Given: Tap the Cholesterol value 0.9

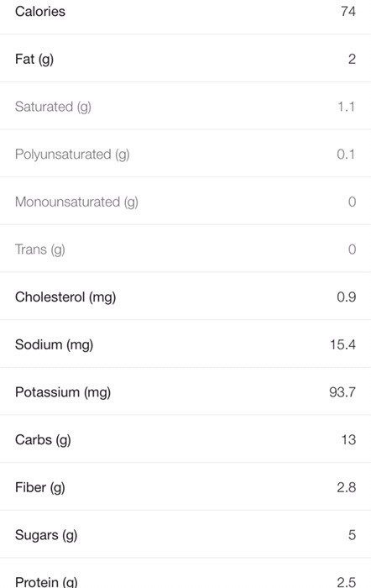Looking at the screenshot, I should [347, 297].
